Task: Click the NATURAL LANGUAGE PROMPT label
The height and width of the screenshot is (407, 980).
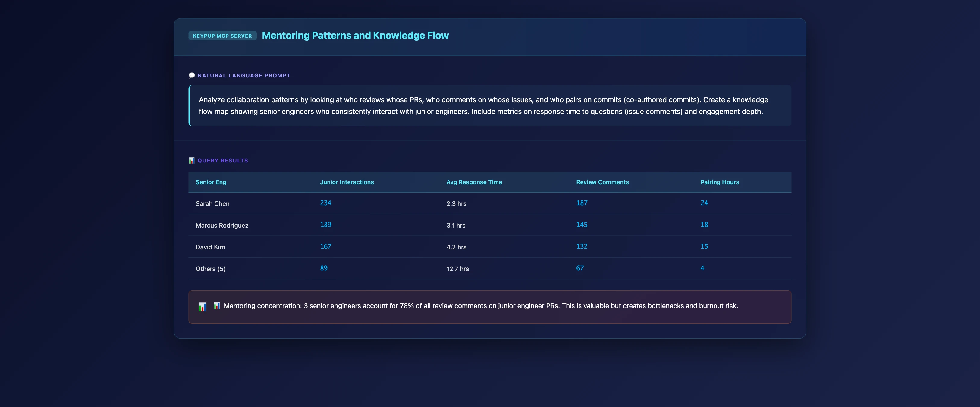Action: click(x=244, y=75)
